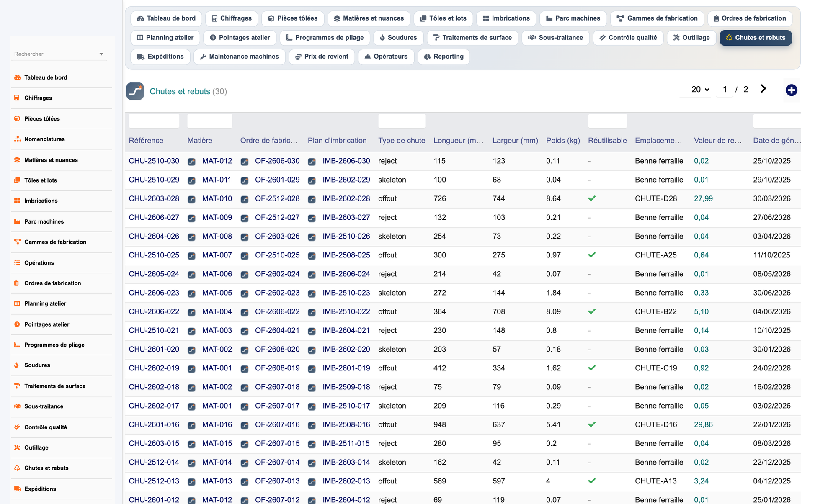
Task: Open record icon beside IMB-2602-028
Action: coord(312,199)
